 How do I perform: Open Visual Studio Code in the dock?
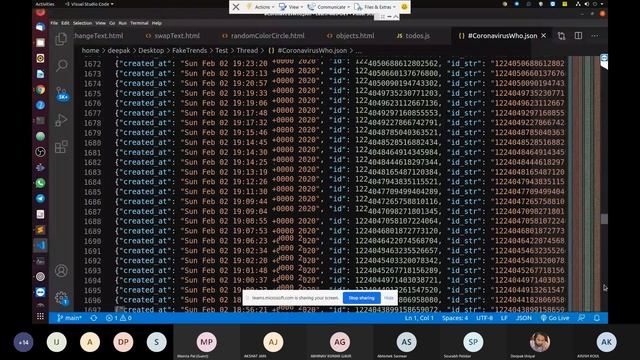40,245
